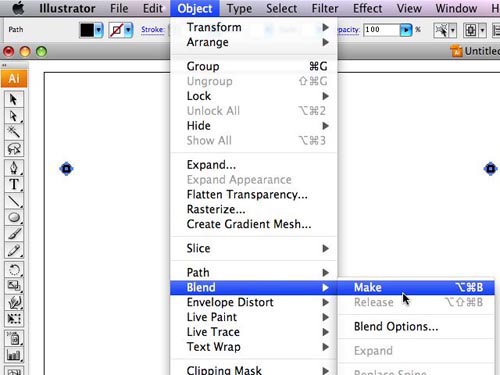Click the opacity value field
The height and width of the screenshot is (375, 500).
pos(382,30)
